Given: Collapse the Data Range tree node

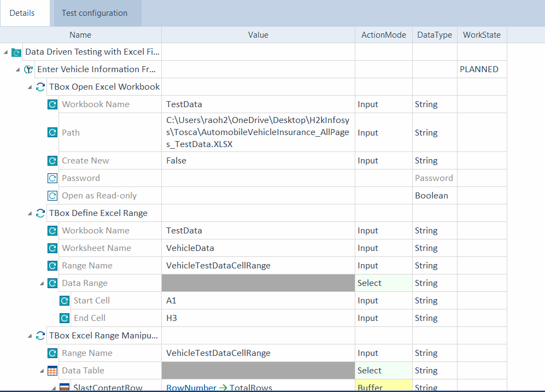Looking at the screenshot, I should pos(42,283).
